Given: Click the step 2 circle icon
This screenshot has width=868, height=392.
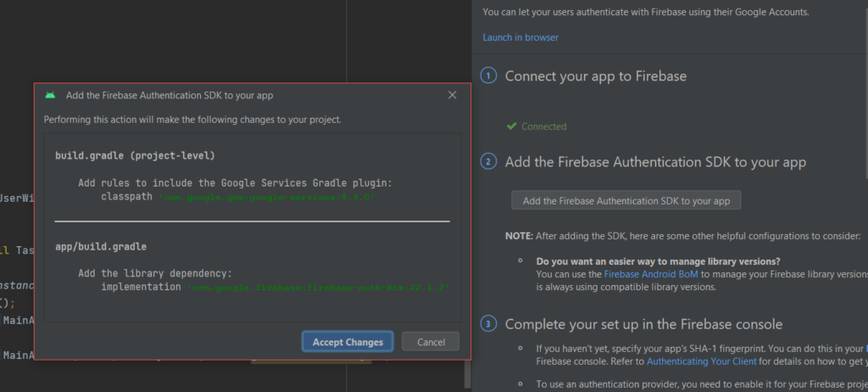Looking at the screenshot, I should coord(489,161).
